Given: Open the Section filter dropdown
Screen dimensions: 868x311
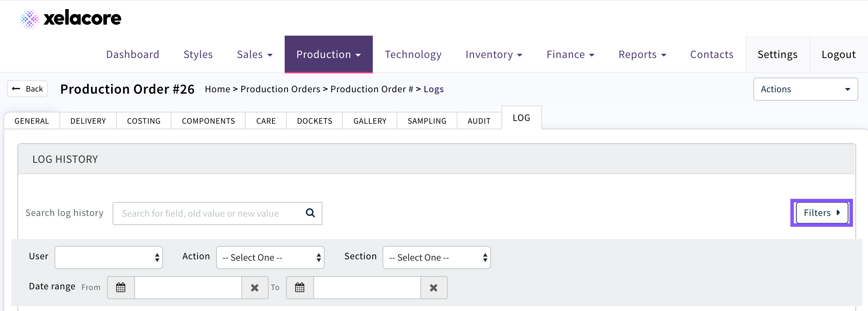Looking at the screenshot, I should (436, 258).
